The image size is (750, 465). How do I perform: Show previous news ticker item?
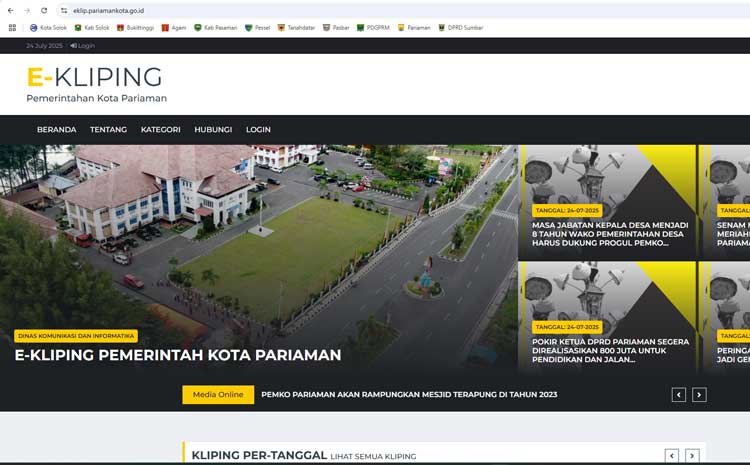679,395
